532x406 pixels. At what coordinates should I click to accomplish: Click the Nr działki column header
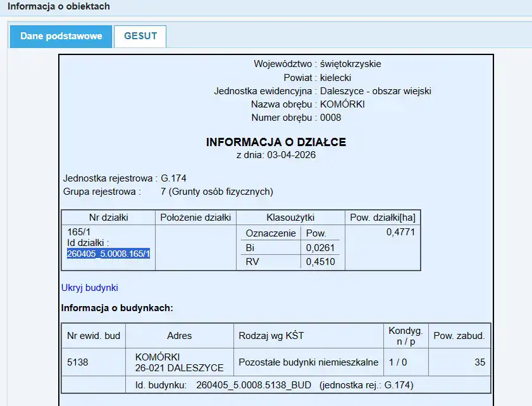tap(108, 218)
